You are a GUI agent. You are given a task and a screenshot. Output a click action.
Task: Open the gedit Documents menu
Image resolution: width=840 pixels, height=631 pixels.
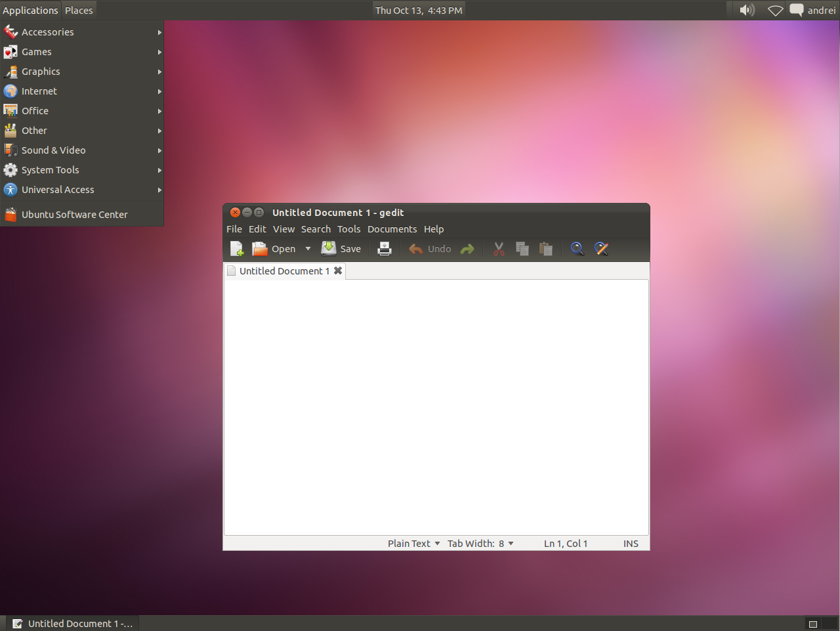[392, 229]
